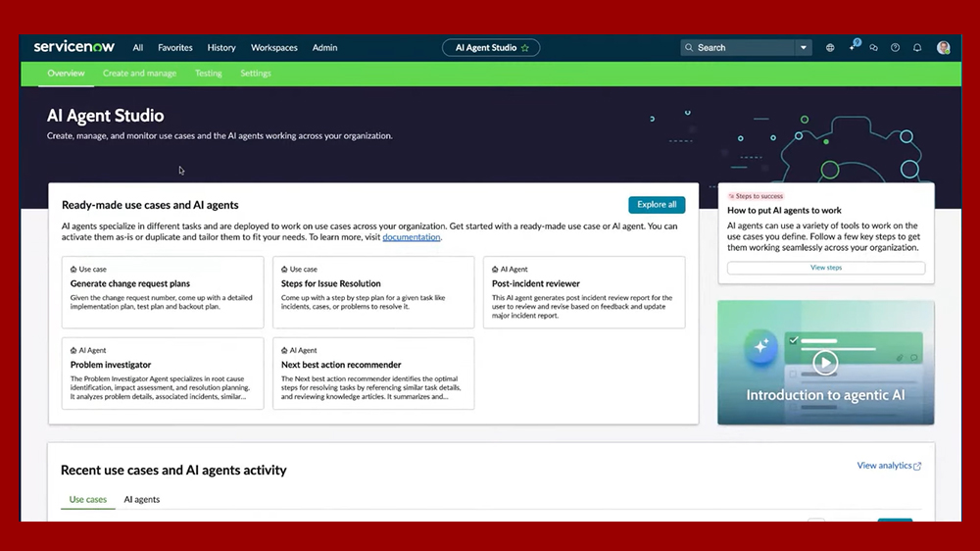Click the ServiceNow logo

coord(73,47)
